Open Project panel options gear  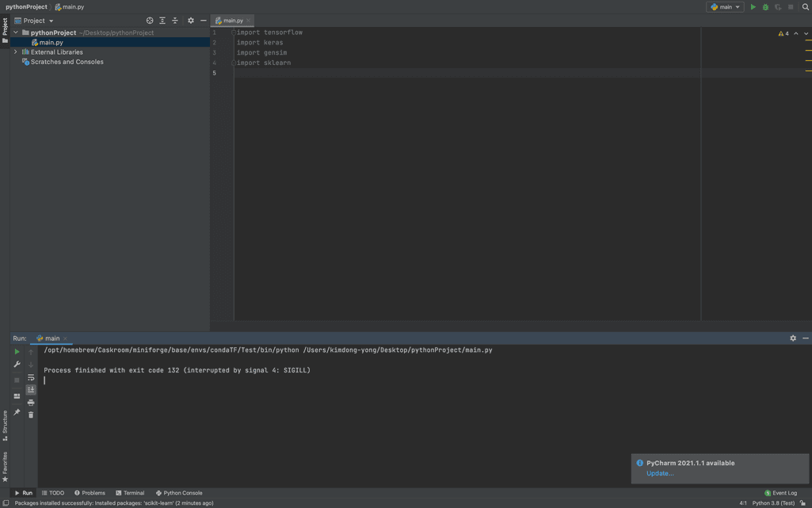(191, 21)
